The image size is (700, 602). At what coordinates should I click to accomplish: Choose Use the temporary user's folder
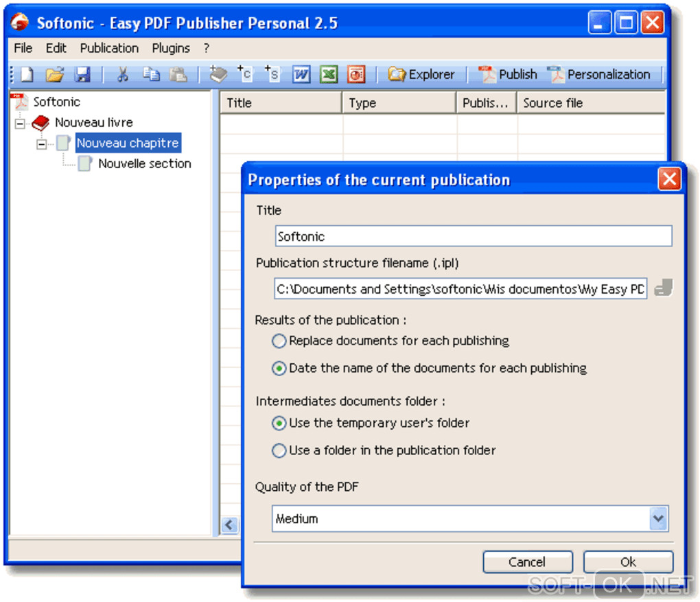click(279, 424)
